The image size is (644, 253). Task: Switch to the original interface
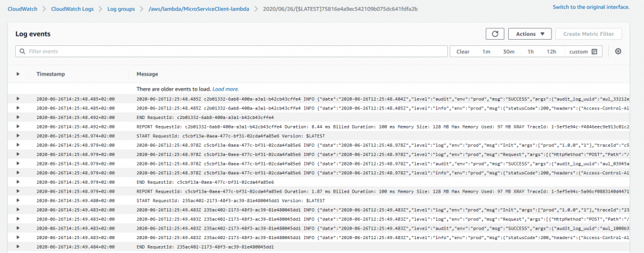click(x=591, y=7)
